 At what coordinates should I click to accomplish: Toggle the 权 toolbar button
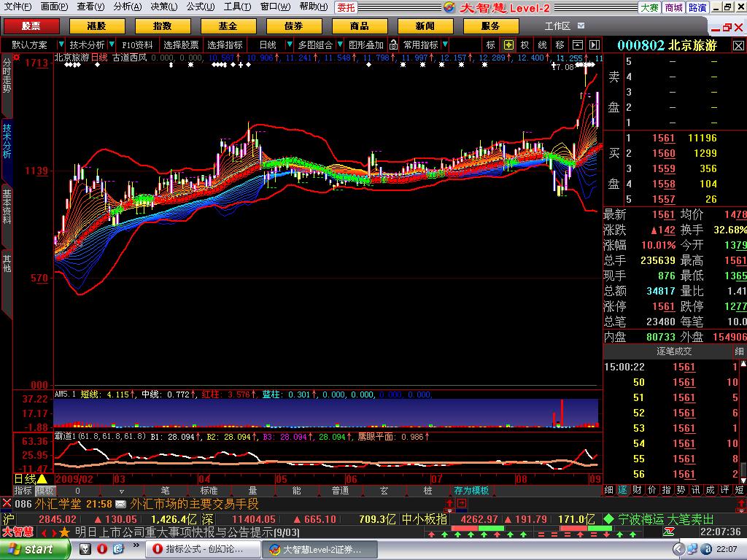tap(525, 44)
